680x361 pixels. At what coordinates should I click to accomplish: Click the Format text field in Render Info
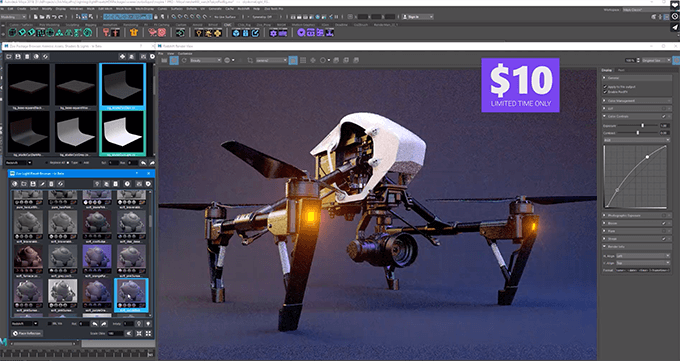click(643, 270)
